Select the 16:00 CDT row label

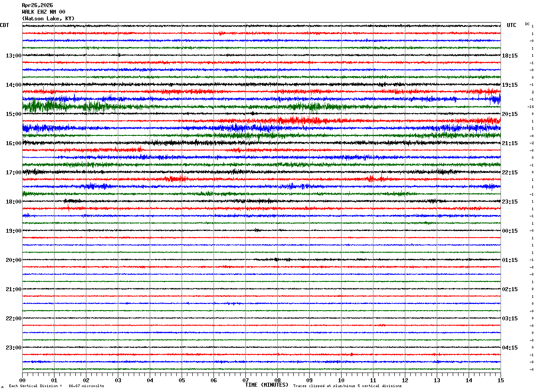(x=14, y=143)
